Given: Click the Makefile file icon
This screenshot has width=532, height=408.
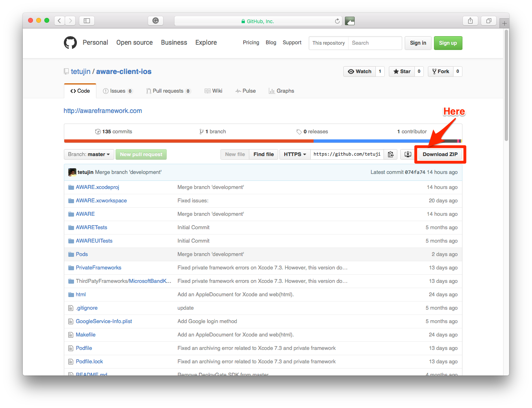Looking at the screenshot, I should pos(71,335).
